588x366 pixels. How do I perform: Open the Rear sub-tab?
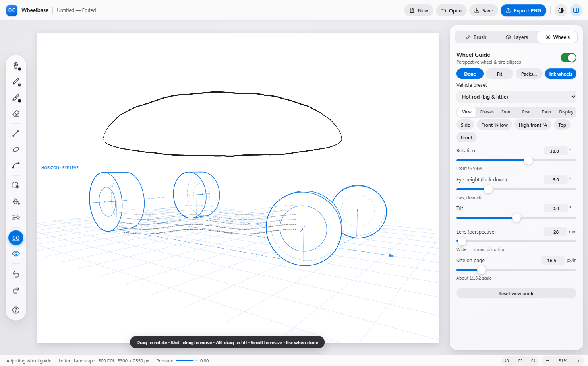point(526,112)
